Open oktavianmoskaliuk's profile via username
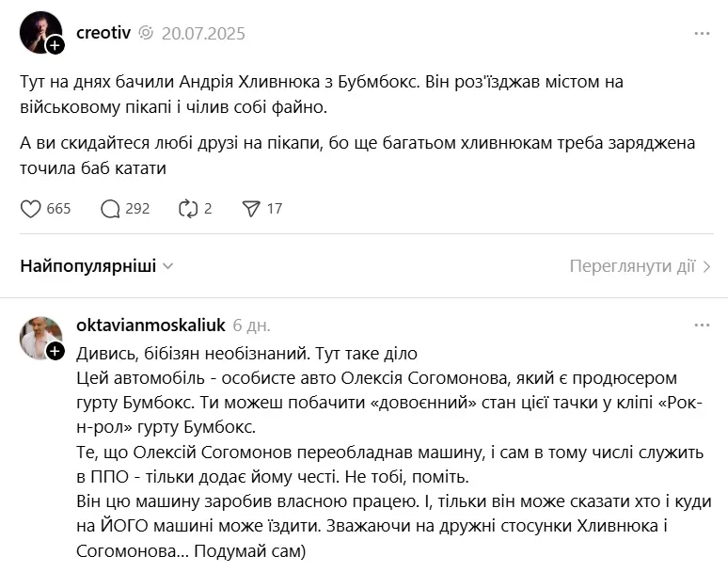Viewport: 728px width, 572px height. pyautogui.click(x=150, y=326)
